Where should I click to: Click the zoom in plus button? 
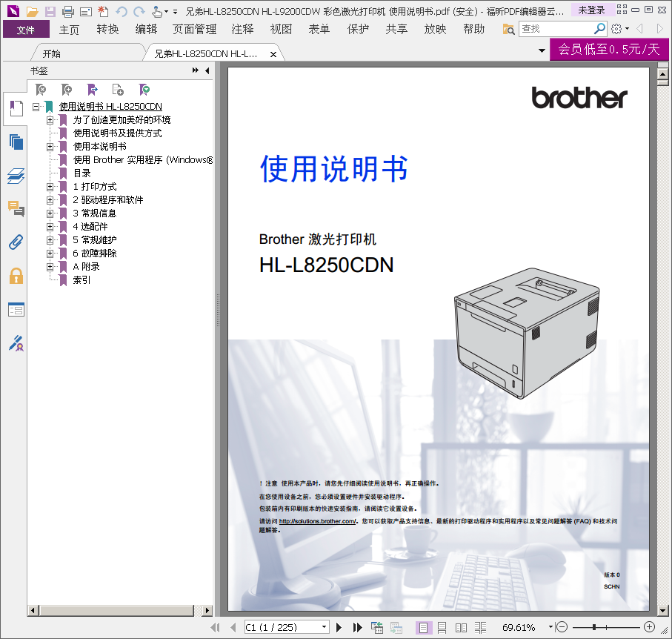click(x=649, y=627)
